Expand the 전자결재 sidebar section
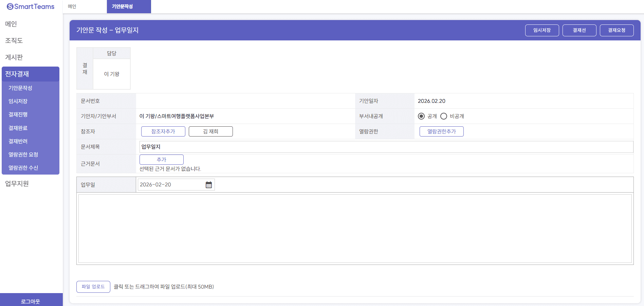The image size is (644, 306). coord(31,74)
